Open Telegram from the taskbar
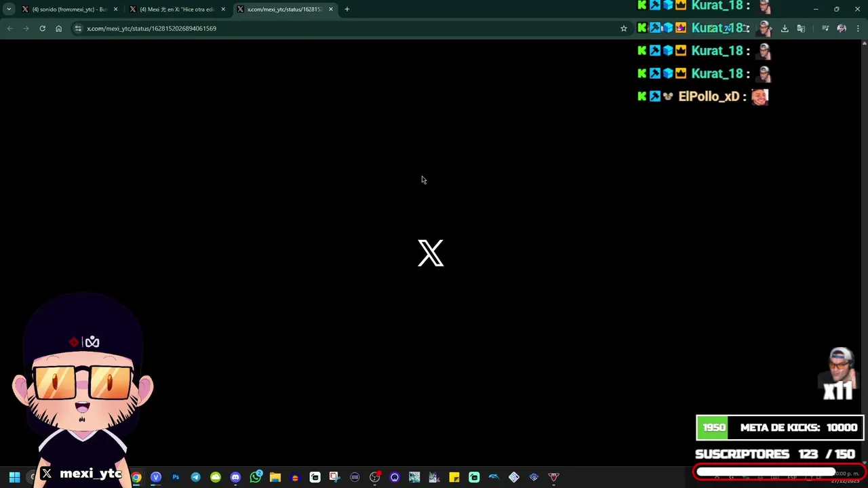 pyautogui.click(x=195, y=477)
